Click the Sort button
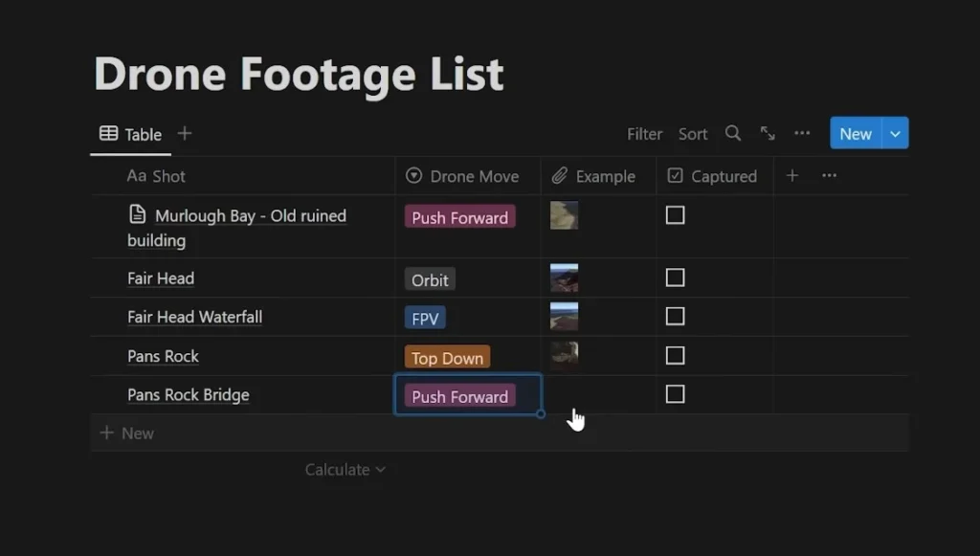The width and height of the screenshot is (980, 556). 693,134
